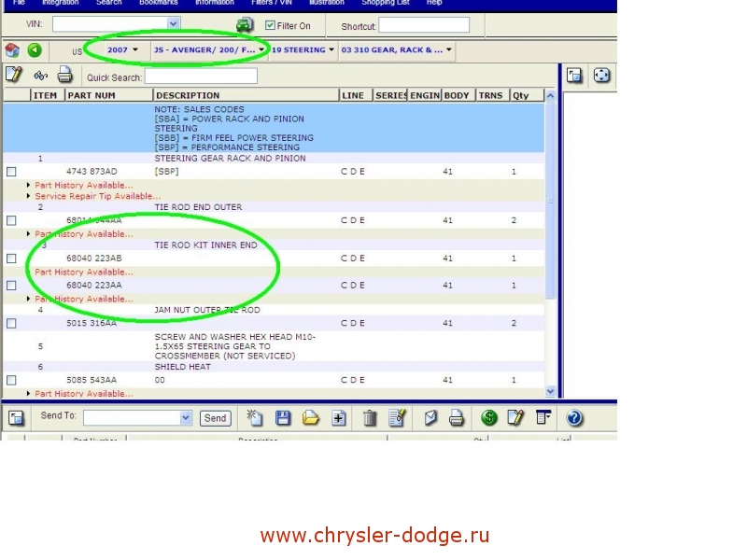Expand the Send To dropdown list
The height and width of the screenshot is (560, 747).
[x=185, y=418]
